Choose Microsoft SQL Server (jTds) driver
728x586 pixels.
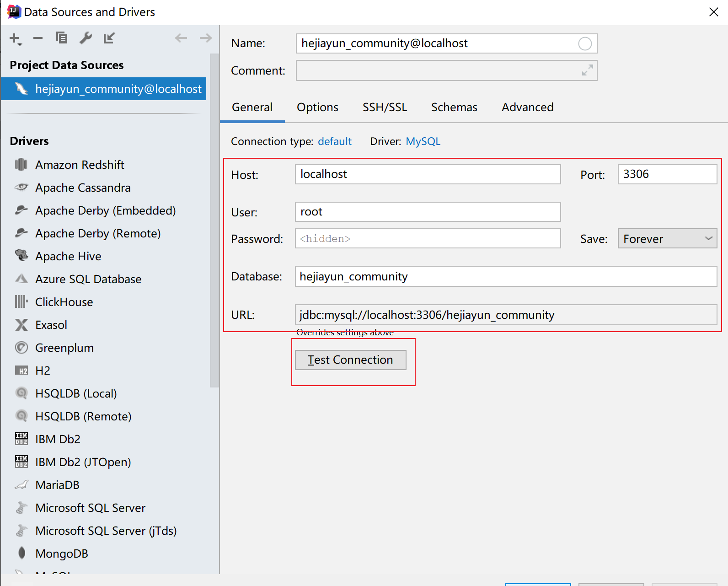point(106,531)
